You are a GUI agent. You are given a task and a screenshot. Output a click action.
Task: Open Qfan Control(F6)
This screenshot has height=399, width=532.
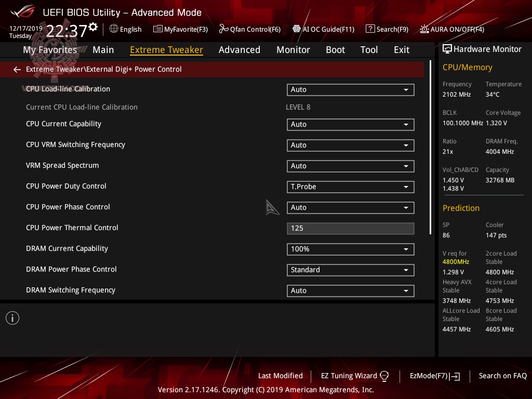[x=255, y=29]
